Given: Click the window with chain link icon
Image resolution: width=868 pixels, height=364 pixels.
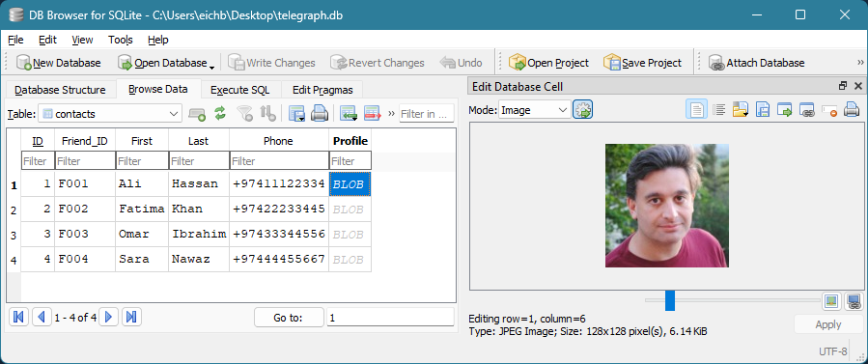Looking at the screenshot, I should pyautogui.click(x=806, y=110).
